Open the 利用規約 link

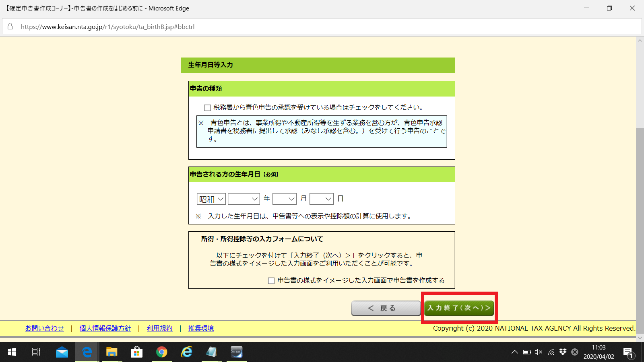point(159,328)
